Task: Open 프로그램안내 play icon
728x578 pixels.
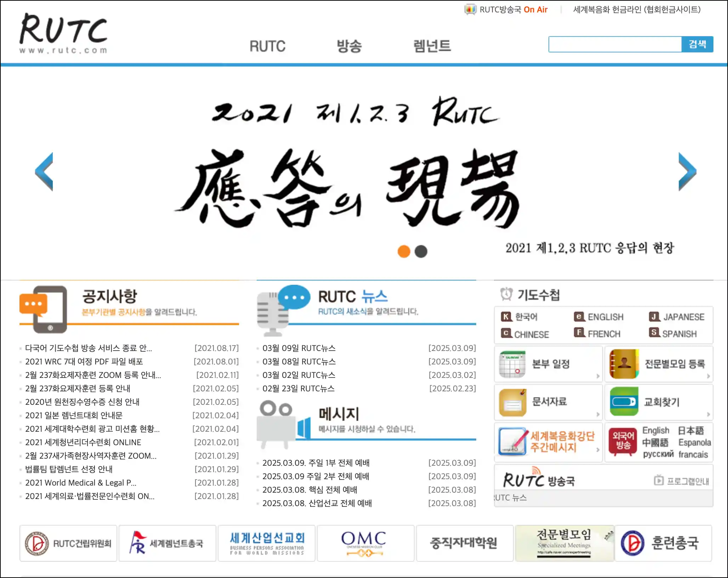Action: 659,481
